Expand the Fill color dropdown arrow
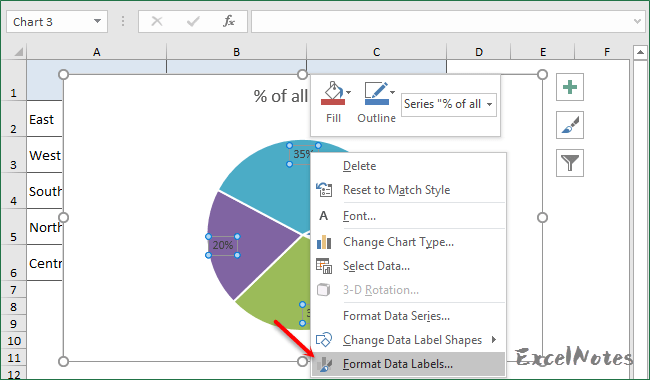 [349, 92]
